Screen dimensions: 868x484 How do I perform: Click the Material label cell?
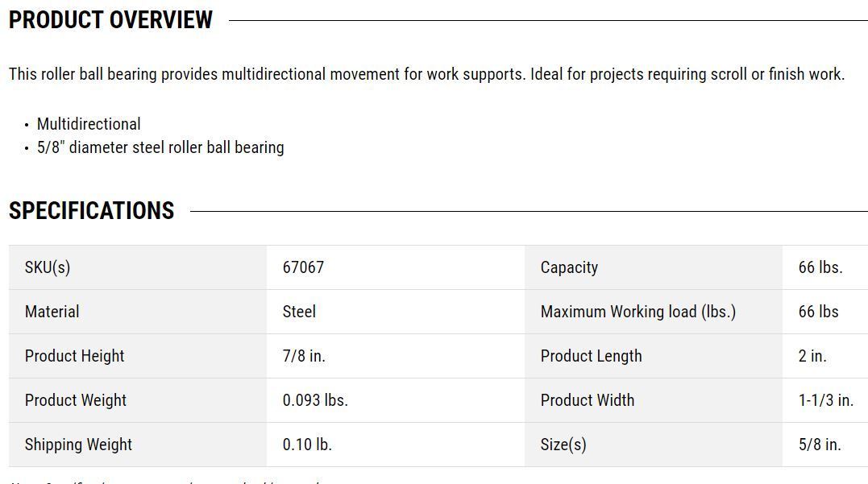[137, 312]
